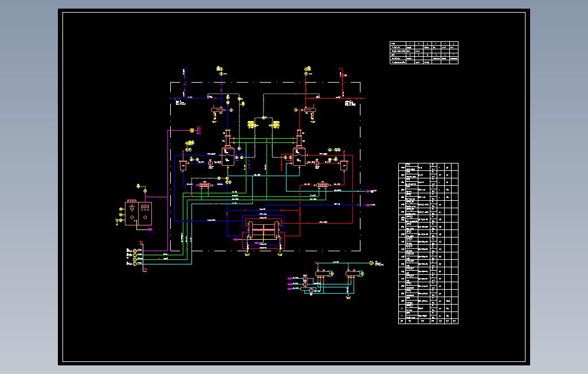Click the magenta rake-shaped vent symbol
The width and height of the screenshot is (588, 374).
pos(199,130)
